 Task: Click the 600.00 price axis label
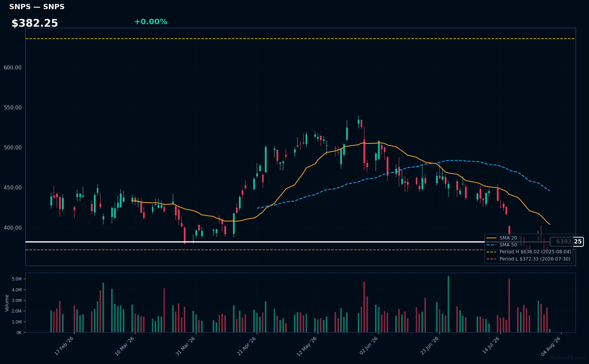click(x=13, y=67)
